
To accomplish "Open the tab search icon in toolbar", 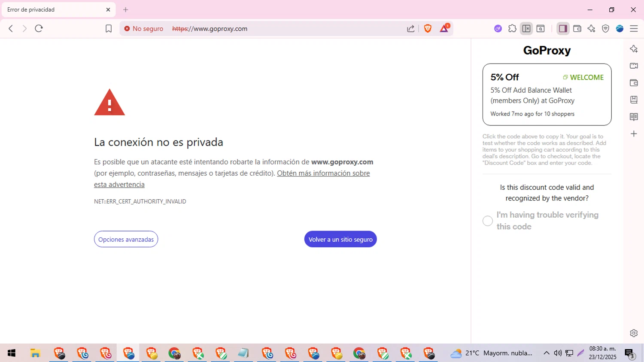I will (541, 29).
